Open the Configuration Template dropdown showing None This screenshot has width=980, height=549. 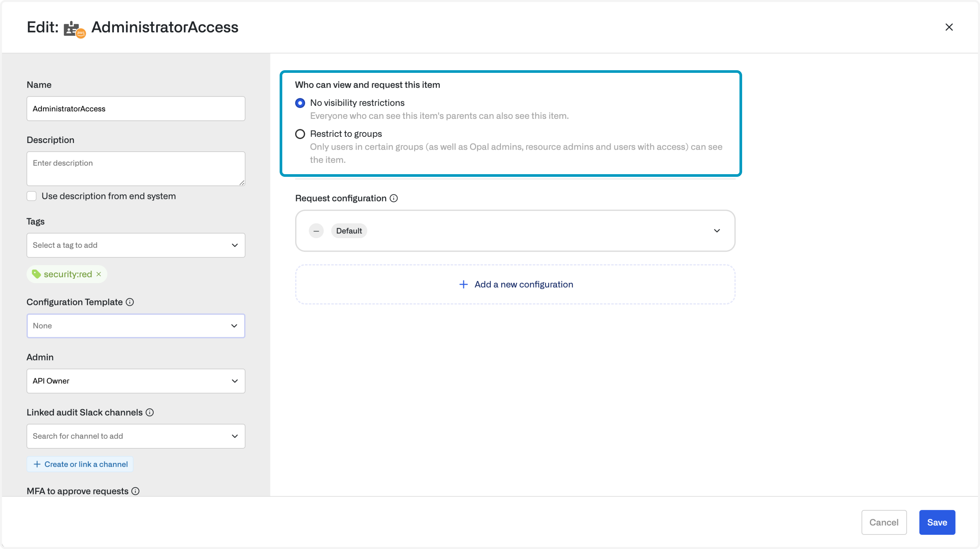point(136,326)
